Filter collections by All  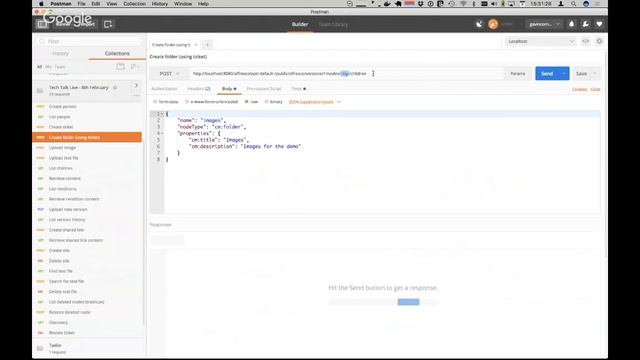(x=39, y=67)
